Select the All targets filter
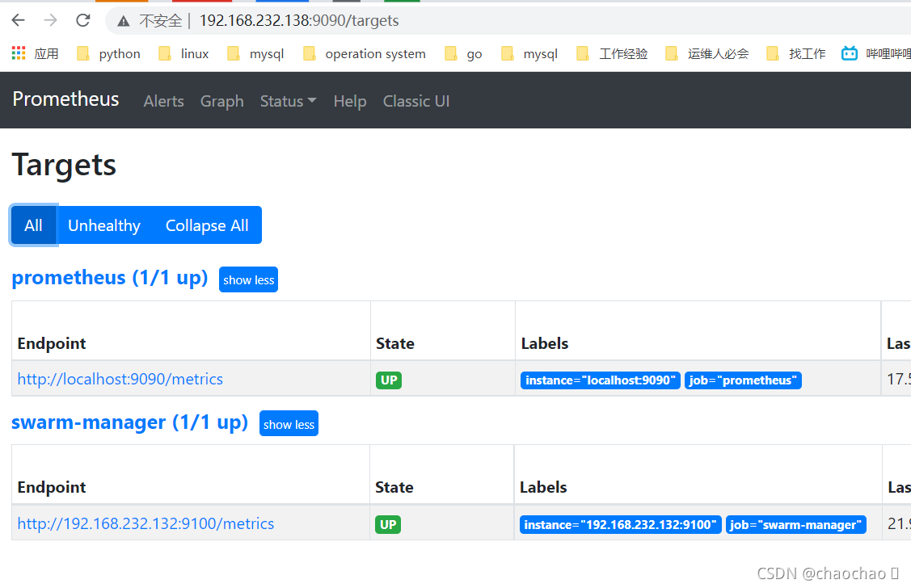This screenshot has height=588, width=911. coord(34,225)
